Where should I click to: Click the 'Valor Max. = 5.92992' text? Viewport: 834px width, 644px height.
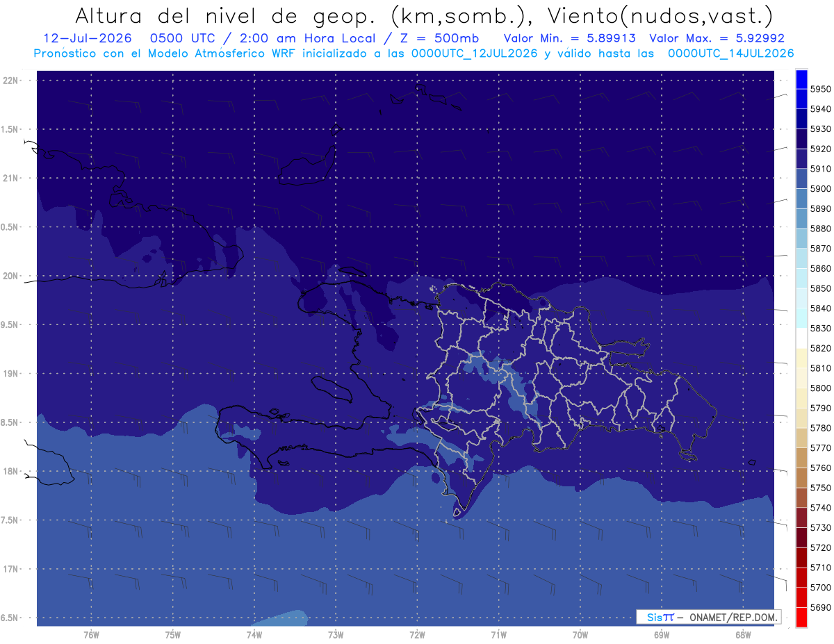click(717, 39)
